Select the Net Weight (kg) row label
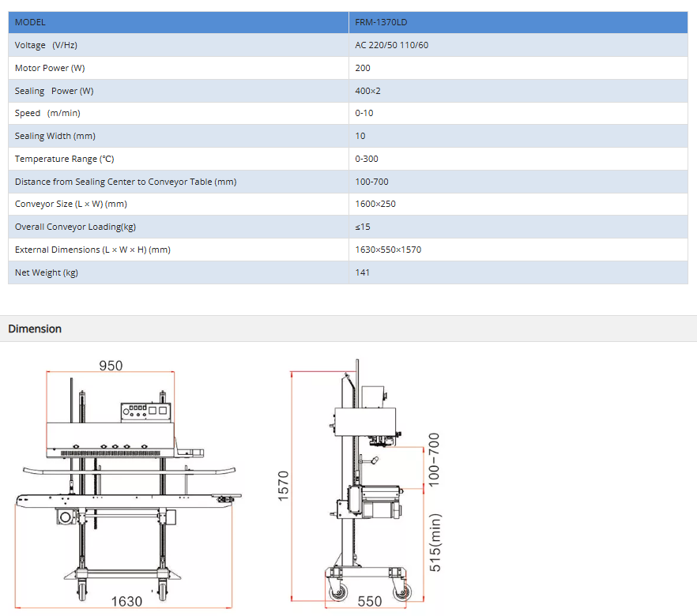This screenshot has height=616, width=697. [47, 272]
